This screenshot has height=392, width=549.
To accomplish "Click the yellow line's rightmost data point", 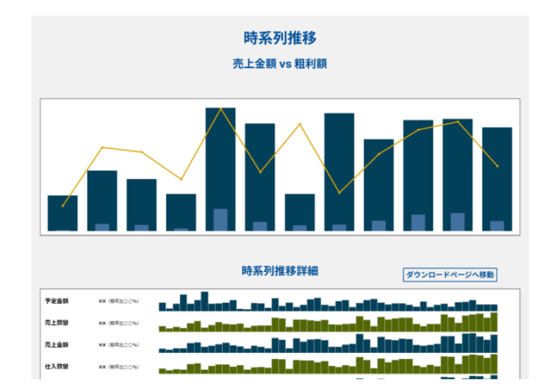I will (x=497, y=166).
